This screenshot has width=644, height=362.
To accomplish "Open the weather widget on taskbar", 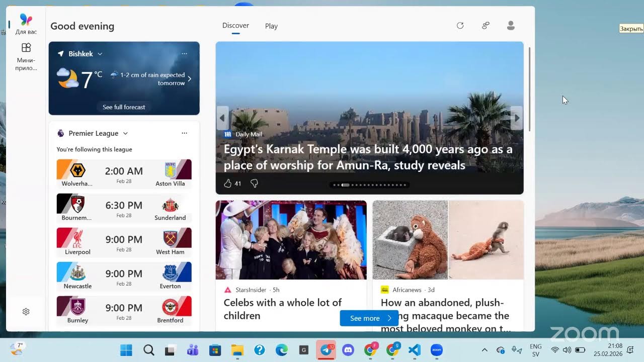I will (17, 349).
